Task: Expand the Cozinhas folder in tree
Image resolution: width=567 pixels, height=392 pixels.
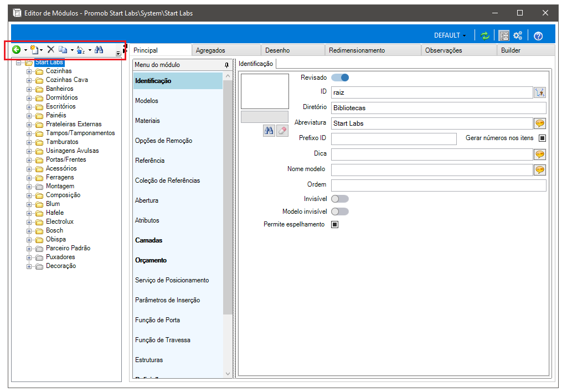Action: pos(29,71)
